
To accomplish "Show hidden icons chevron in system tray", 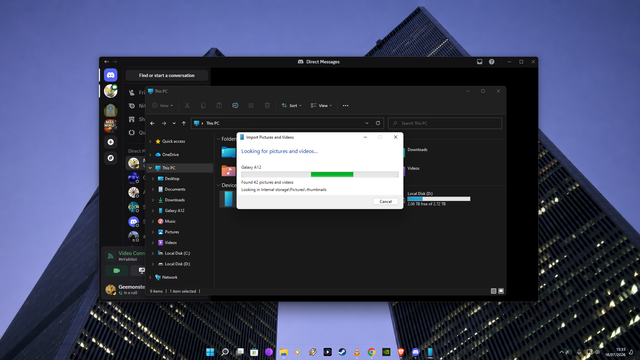I will click(561, 352).
